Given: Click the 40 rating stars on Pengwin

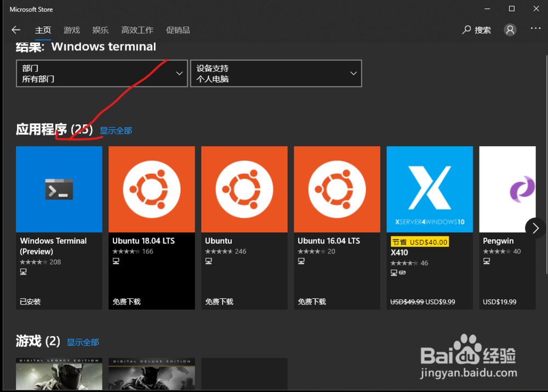Looking at the screenshot, I should (x=496, y=251).
